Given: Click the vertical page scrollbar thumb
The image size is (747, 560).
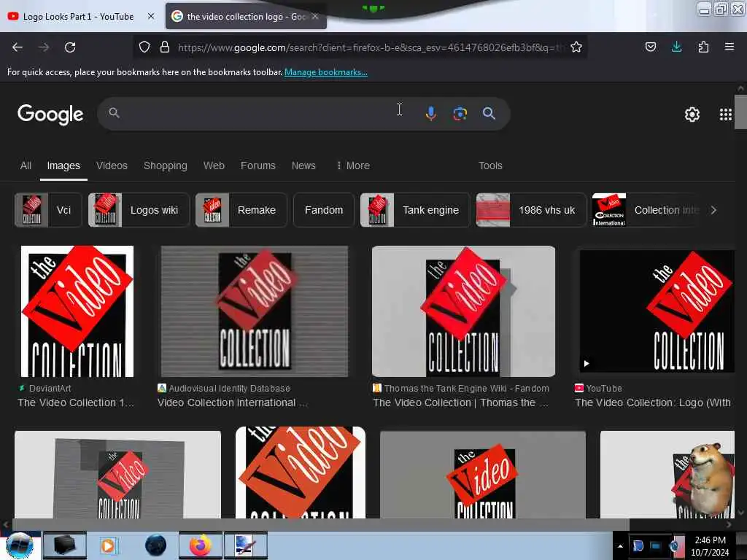Looking at the screenshot, I should [x=740, y=112].
